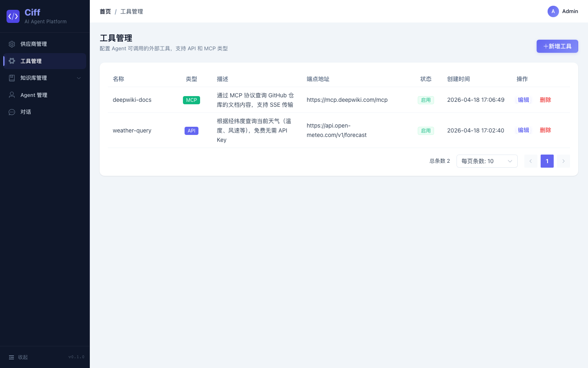The height and width of the screenshot is (368, 588).
Task: Select page 1 in pagination
Action: tap(547, 161)
